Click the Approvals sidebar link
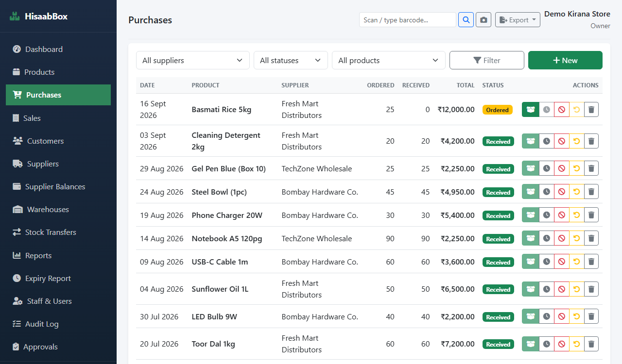This screenshot has height=364, width=622. 58,347
